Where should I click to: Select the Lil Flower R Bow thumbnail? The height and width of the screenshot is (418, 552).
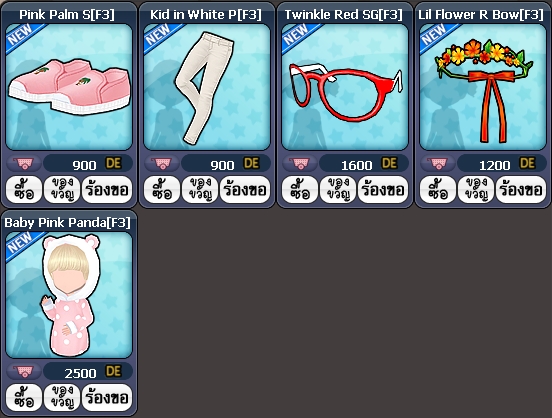click(483, 87)
